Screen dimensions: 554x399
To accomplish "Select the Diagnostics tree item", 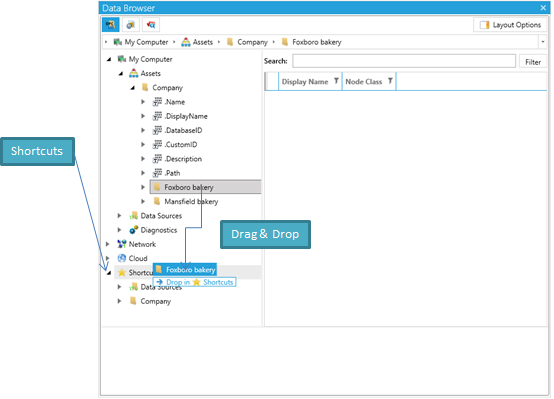I will (159, 230).
